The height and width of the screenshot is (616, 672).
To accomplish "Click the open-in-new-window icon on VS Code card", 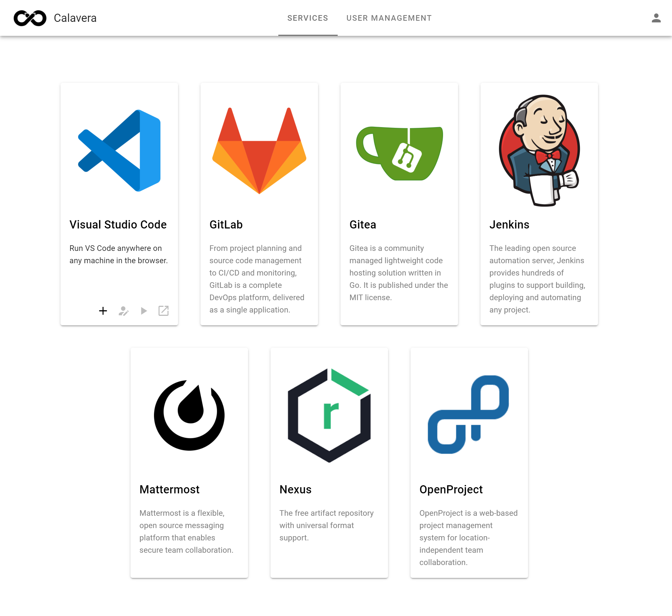I will pos(163,311).
